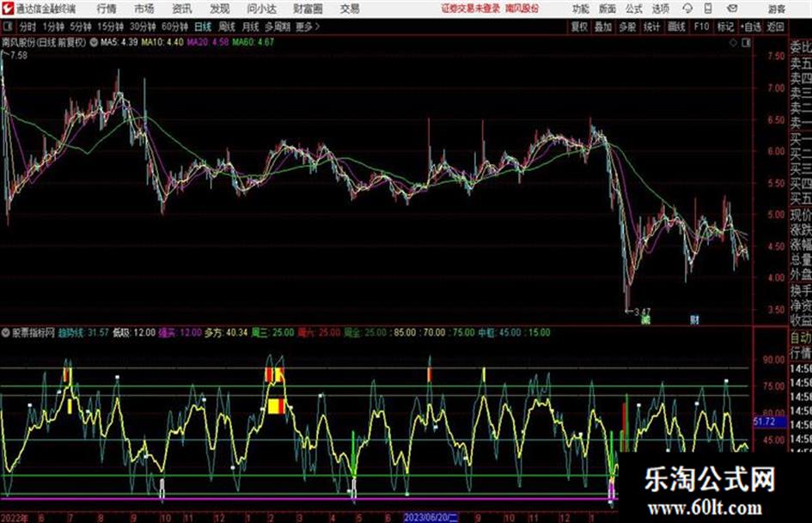The height and width of the screenshot is (523, 812).
Task: Click the MA10: 4.40 label
Action: click(x=162, y=42)
